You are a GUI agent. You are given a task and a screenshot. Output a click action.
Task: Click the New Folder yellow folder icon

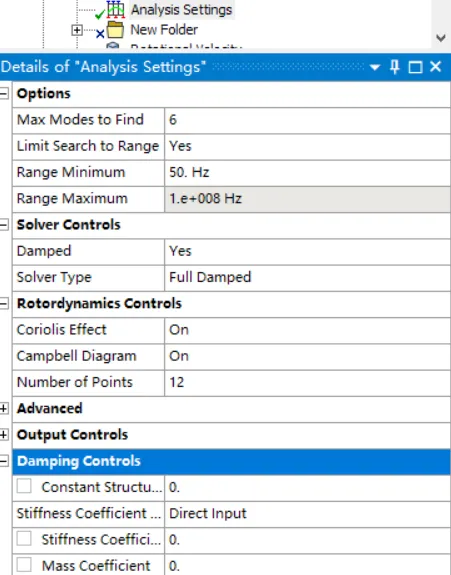click(115, 30)
